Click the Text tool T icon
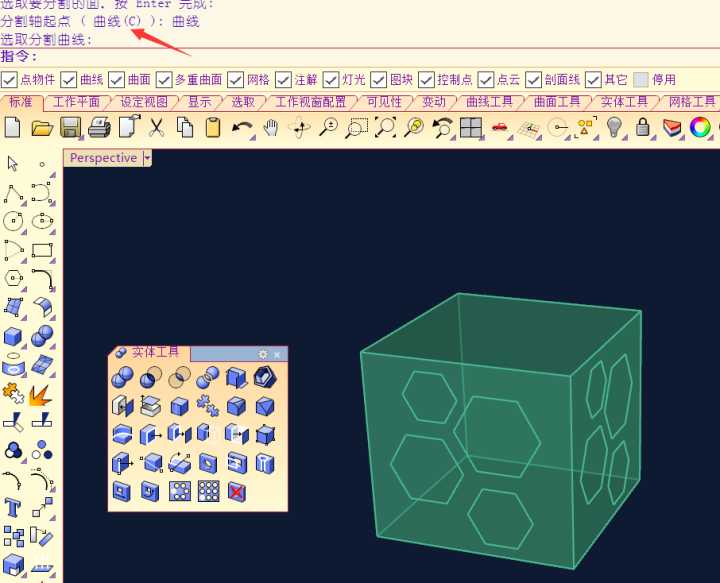This screenshot has width=720, height=583. [x=12, y=508]
